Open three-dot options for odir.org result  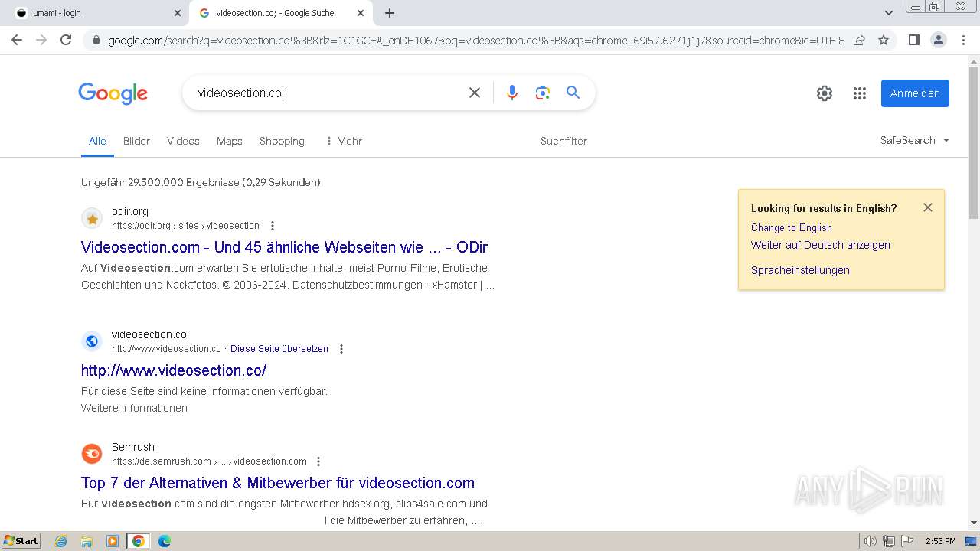point(272,226)
